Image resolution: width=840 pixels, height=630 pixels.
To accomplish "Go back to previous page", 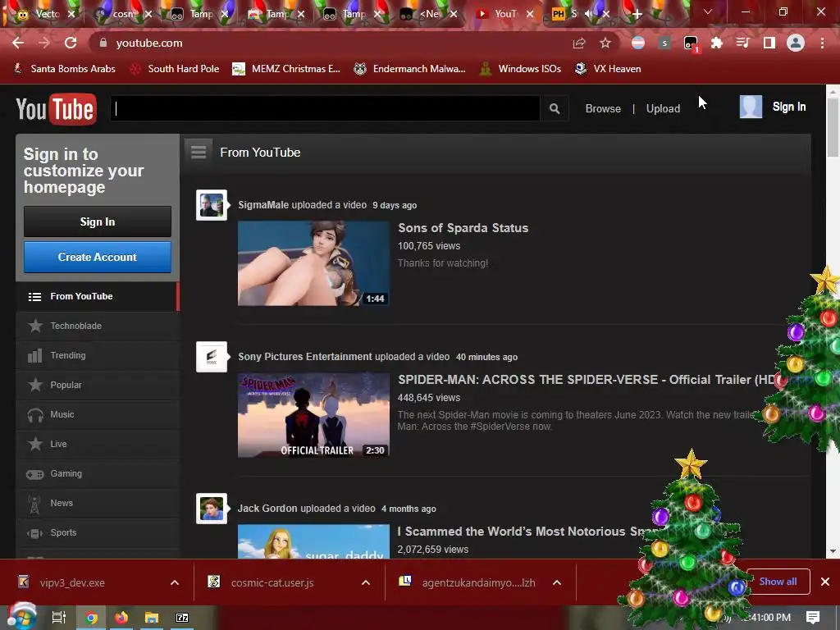I will (18, 43).
